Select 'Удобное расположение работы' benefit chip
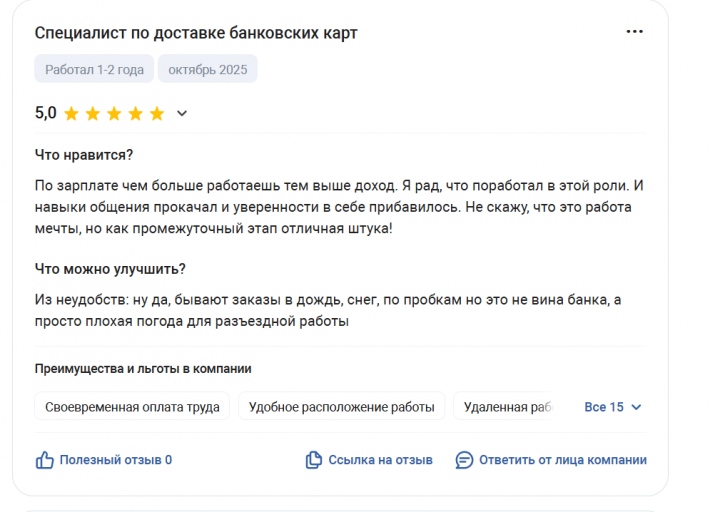The height and width of the screenshot is (512, 725). [x=342, y=407]
